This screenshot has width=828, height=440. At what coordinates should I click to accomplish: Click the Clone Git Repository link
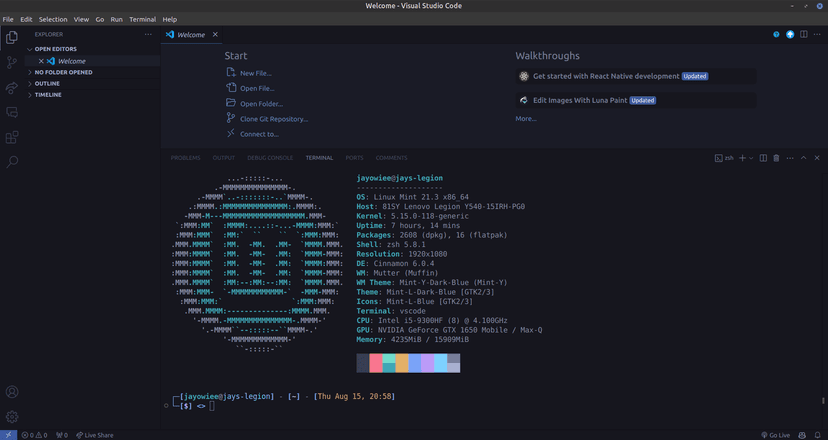273,119
